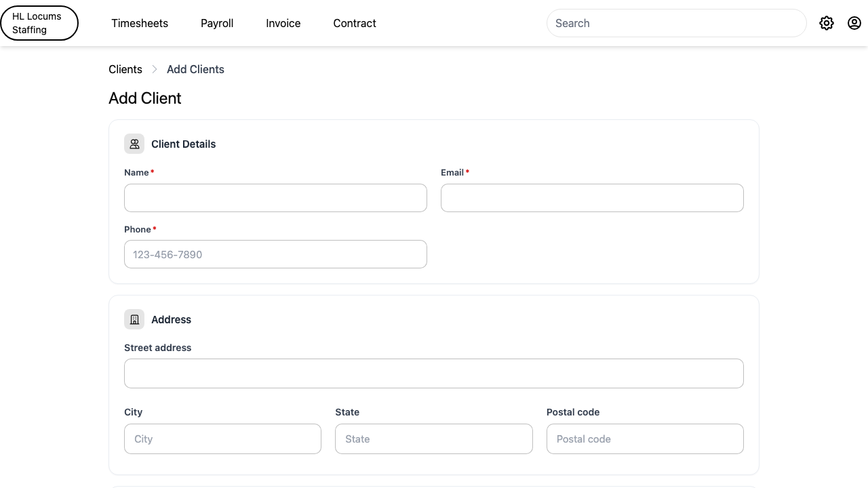Click the Client Details section icon

(x=134, y=144)
